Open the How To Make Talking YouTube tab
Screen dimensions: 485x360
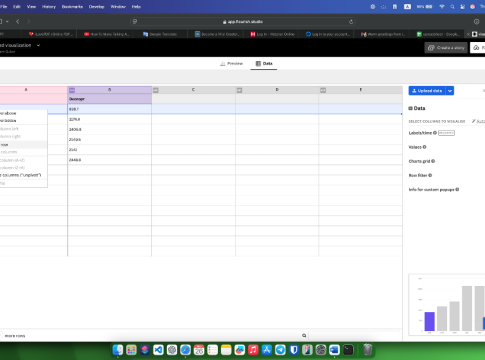(106, 34)
